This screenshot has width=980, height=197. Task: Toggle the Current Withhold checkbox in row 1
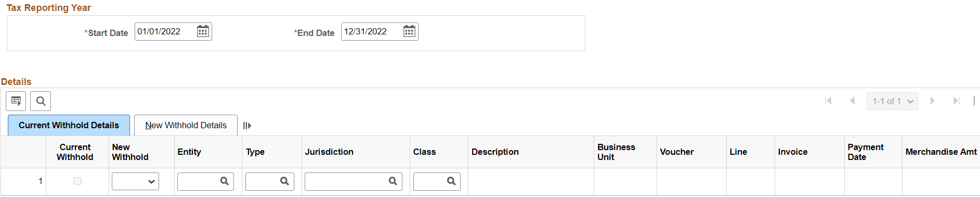77,181
